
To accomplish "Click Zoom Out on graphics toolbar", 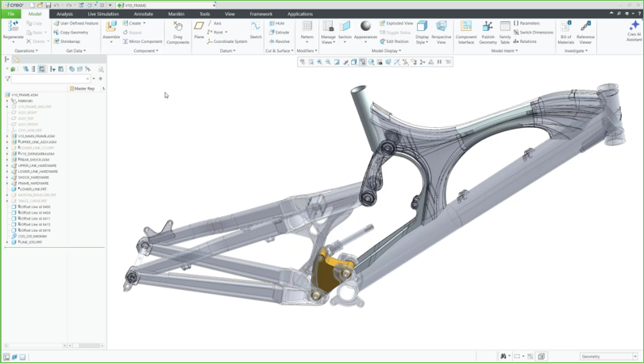I will tap(328, 62).
